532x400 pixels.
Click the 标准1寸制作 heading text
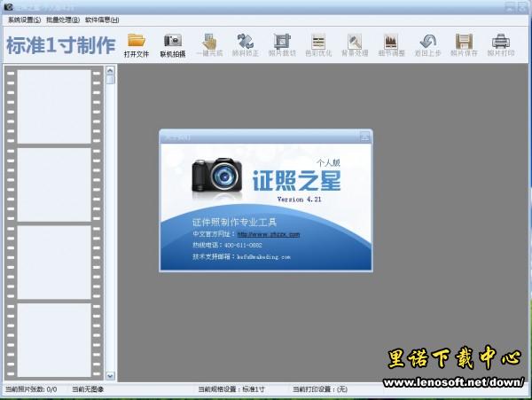(x=61, y=45)
